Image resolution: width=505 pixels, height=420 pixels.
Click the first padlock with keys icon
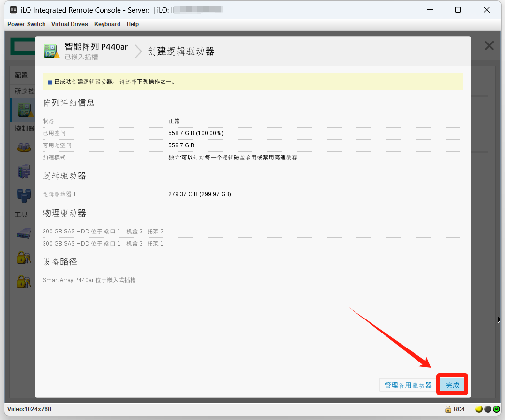23,258
